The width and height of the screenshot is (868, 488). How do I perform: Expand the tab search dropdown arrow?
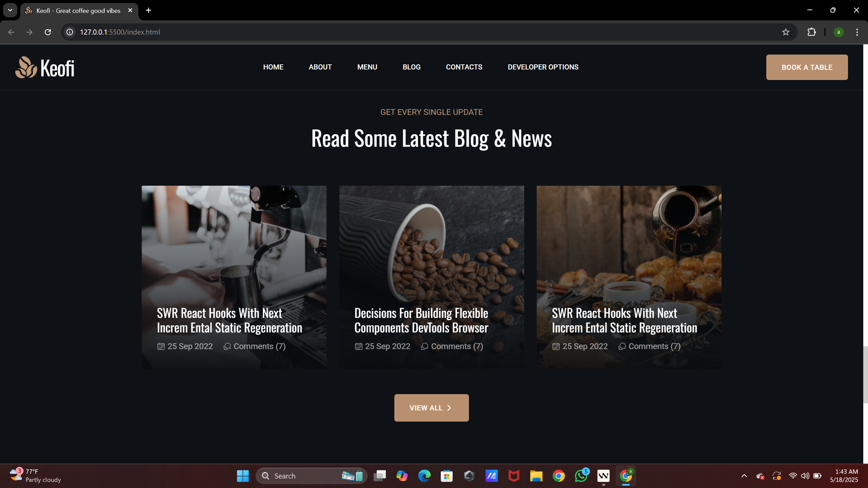10,10
